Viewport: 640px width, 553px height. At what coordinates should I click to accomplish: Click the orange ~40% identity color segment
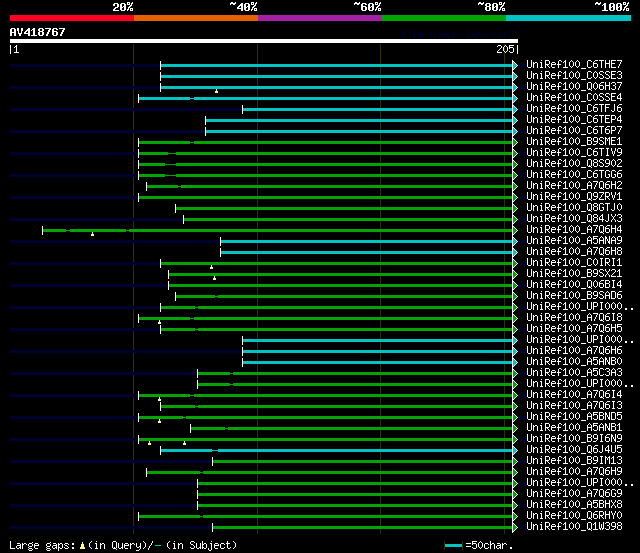(196, 18)
